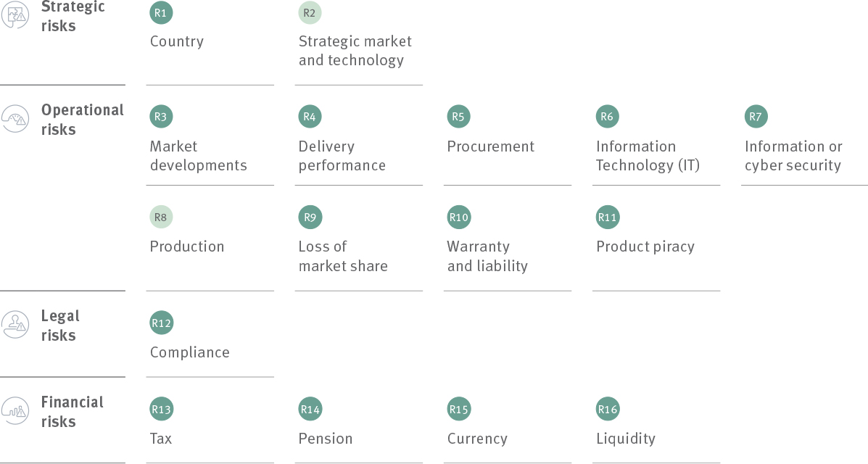Click Information Technology (IT) risk label
Viewport: 868px width, 464px height.
648,156
